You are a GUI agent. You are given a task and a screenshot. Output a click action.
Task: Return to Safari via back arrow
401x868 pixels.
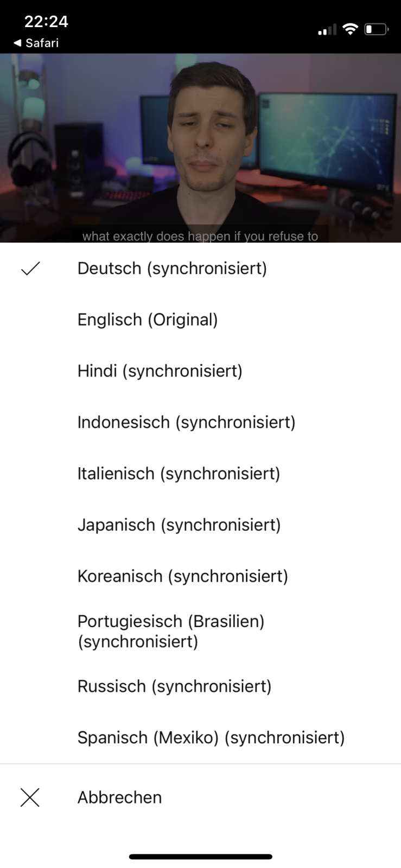click(36, 43)
